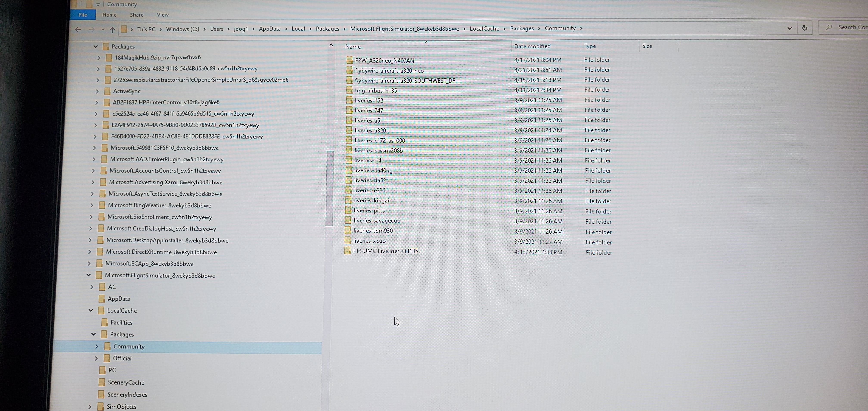The width and height of the screenshot is (868, 411).
Task: Select the liveries-kingair folder icon
Action: point(348,200)
